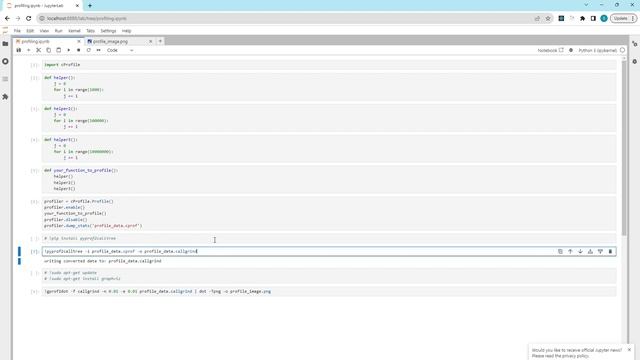This screenshot has width=640, height=360.
Task: Dismiss the Jupyter news notification
Action: (x=629, y=350)
